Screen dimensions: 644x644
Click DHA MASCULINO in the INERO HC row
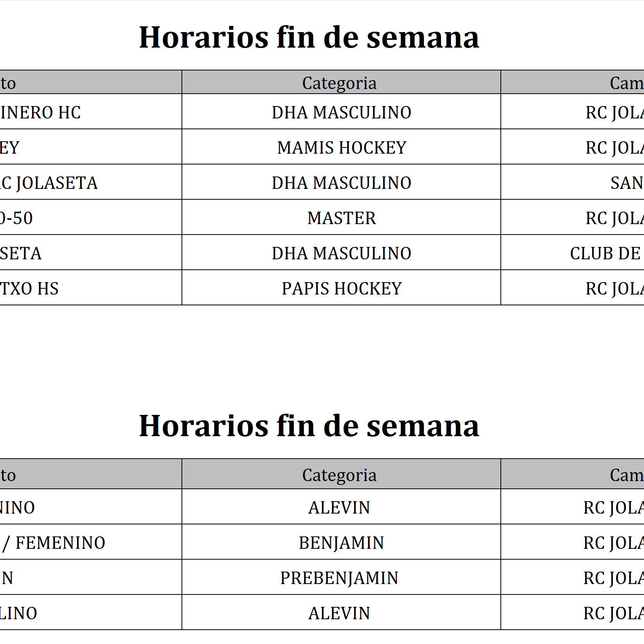(x=341, y=112)
